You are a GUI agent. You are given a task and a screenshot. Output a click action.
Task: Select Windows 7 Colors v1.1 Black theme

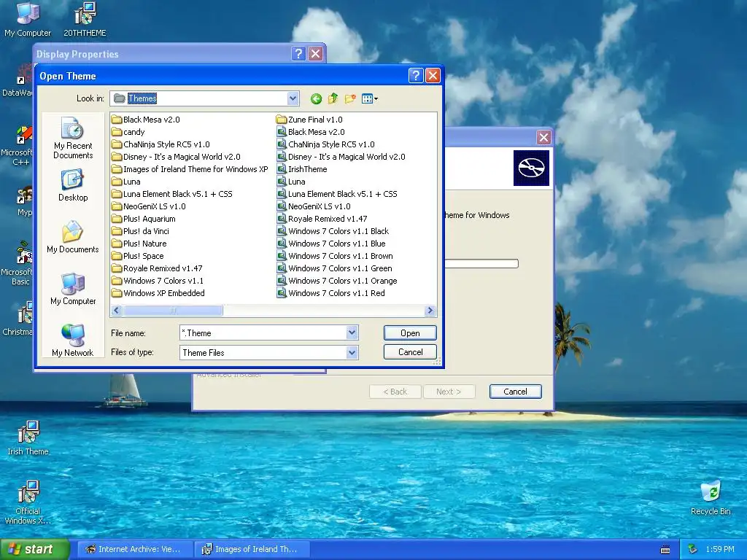pyautogui.click(x=333, y=231)
